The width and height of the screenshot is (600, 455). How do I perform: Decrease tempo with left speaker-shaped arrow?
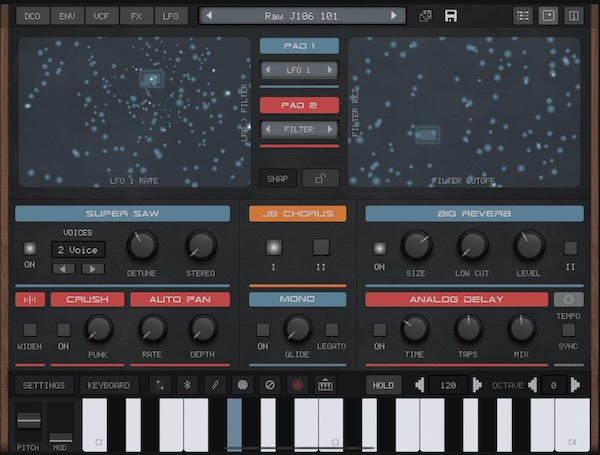420,385
